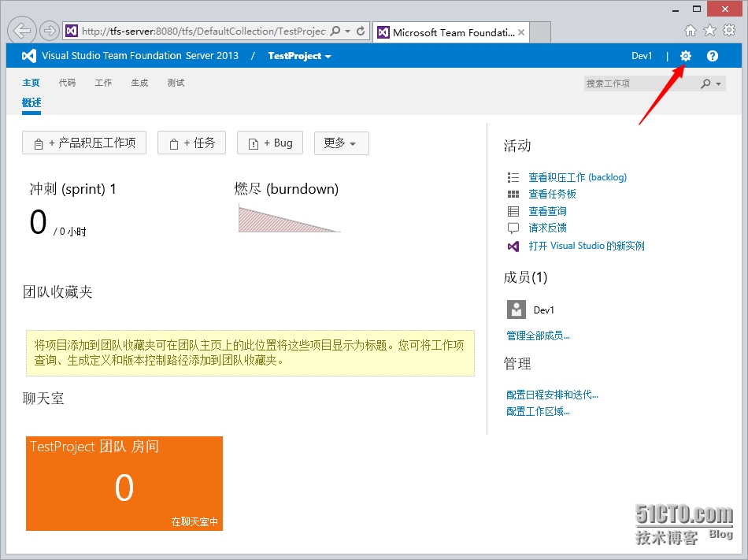The image size is (748, 560).
Task: Open the browser home icon
Action: (691, 31)
